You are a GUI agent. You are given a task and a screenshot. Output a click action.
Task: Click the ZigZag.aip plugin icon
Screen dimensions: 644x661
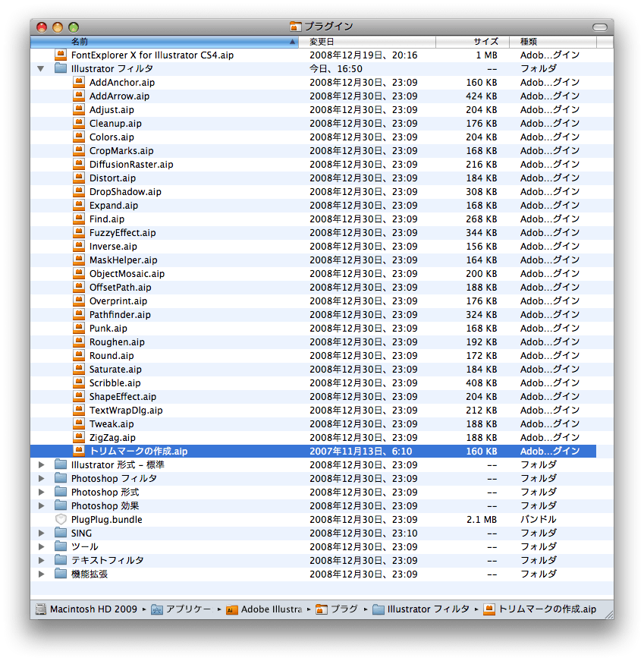click(x=79, y=437)
